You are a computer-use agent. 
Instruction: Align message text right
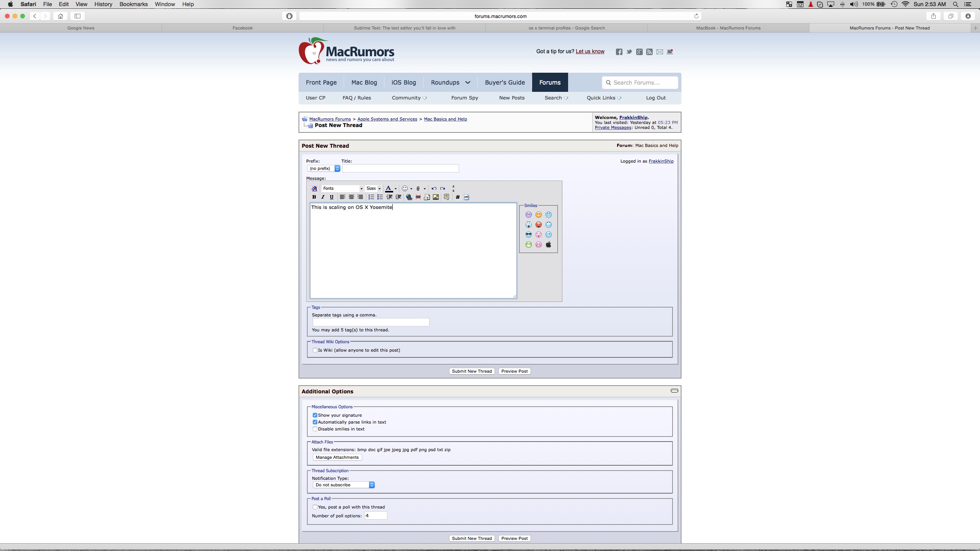click(360, 197)
